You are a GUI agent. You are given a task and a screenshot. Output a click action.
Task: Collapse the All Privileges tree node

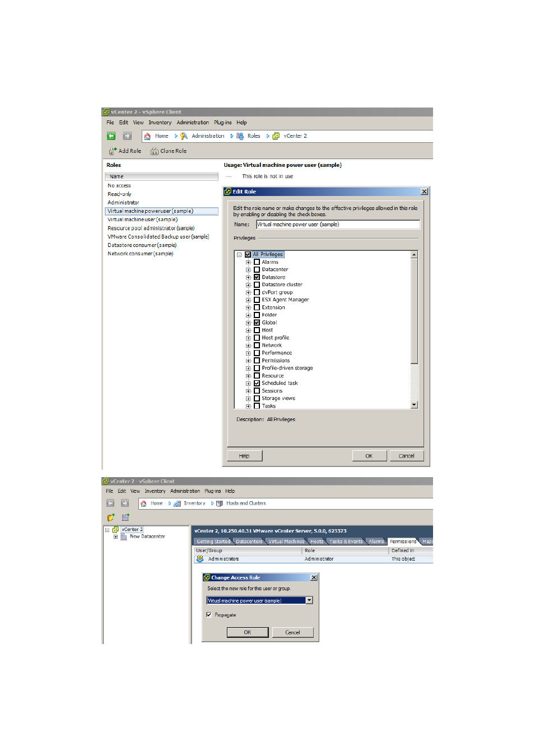[x=239, y=255]
